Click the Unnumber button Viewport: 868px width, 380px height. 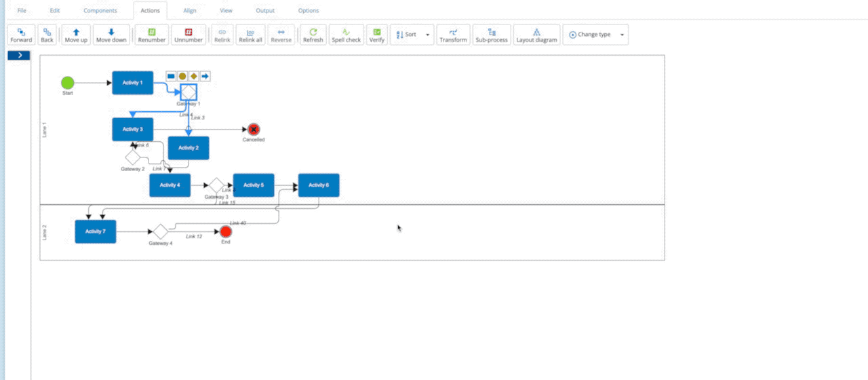pyautogui.click(x=189, y=35)
